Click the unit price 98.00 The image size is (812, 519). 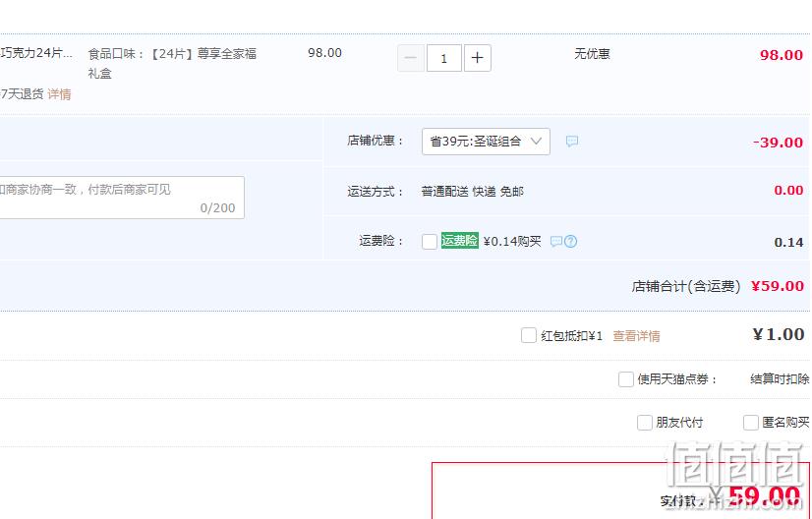324,53
